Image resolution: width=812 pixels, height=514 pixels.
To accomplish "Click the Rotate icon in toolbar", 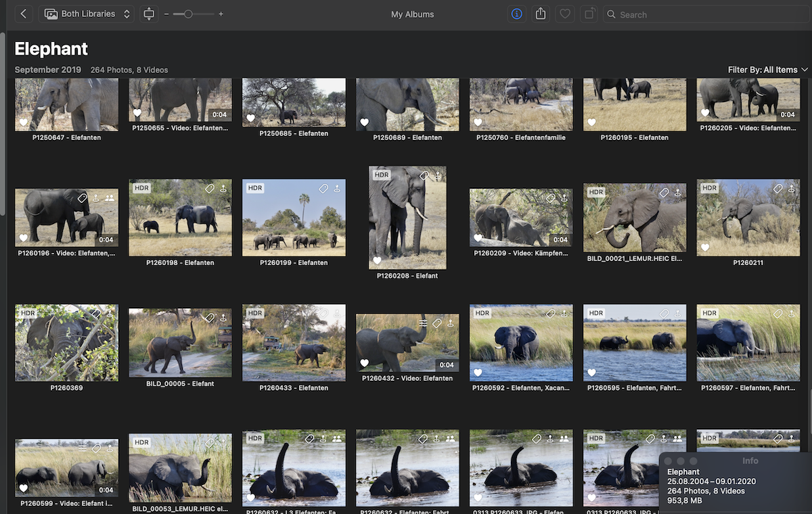I will (588, 14).
